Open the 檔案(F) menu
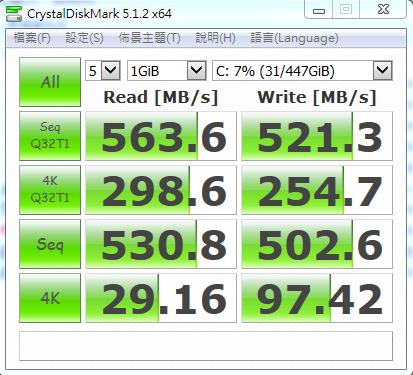Screen dimensions: 413x375 click(x=32, y=38)
